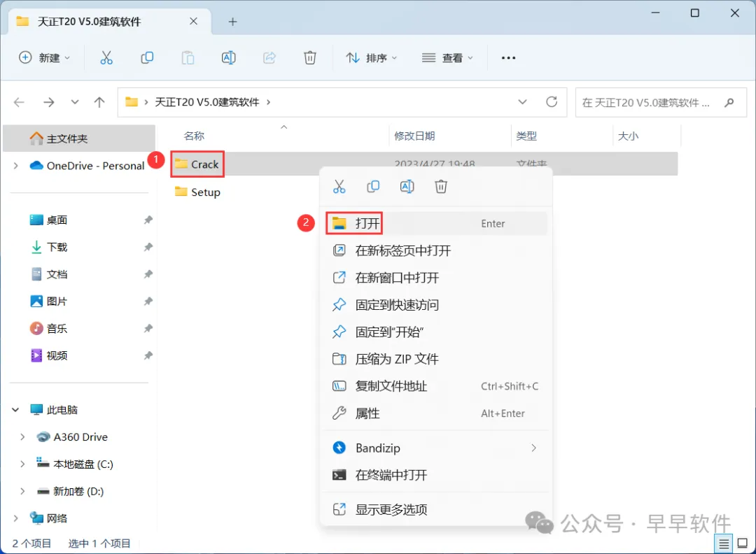Click the Rename icon in the context menu
This screenshot has height=554, width=756.
(407, 187)
